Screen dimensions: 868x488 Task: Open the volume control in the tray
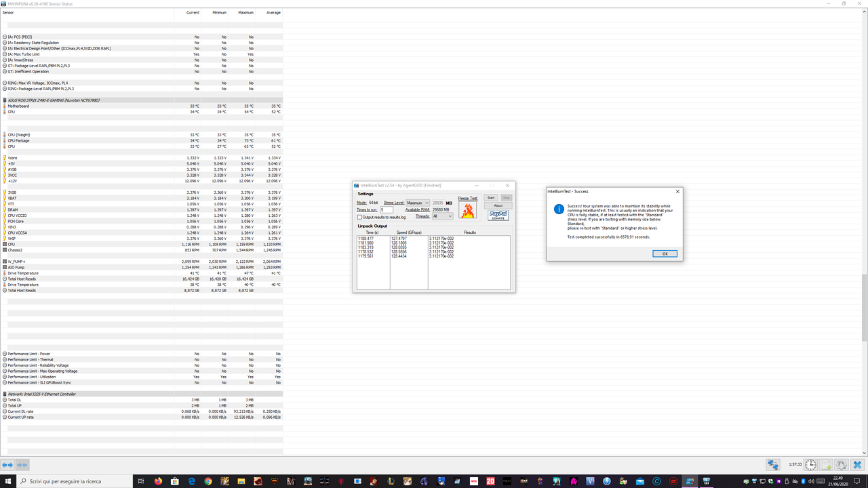(812, 481)
